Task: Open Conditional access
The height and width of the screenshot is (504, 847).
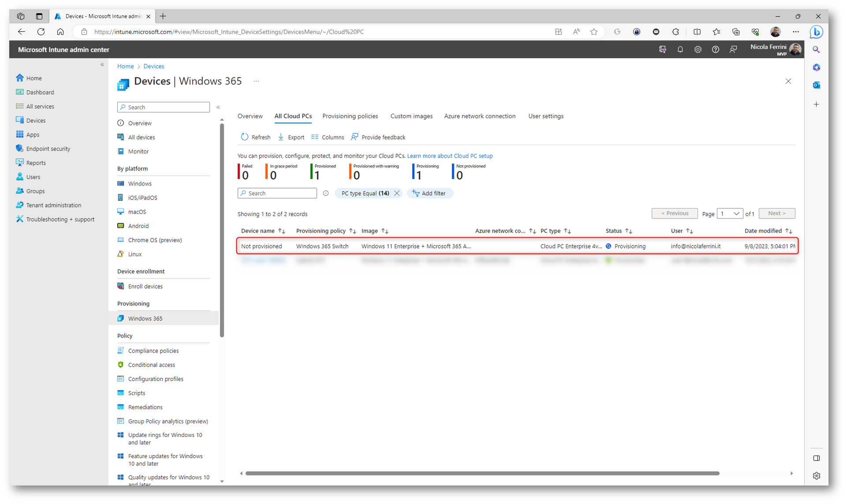Action: [x=151, y=365]
